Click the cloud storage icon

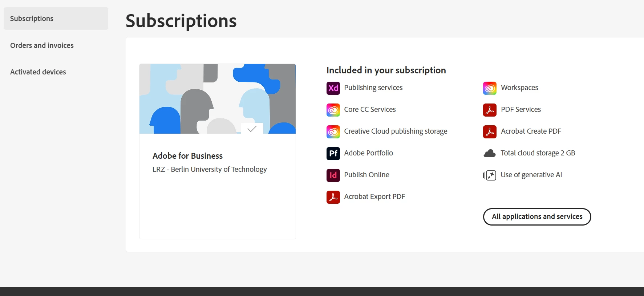490,153
